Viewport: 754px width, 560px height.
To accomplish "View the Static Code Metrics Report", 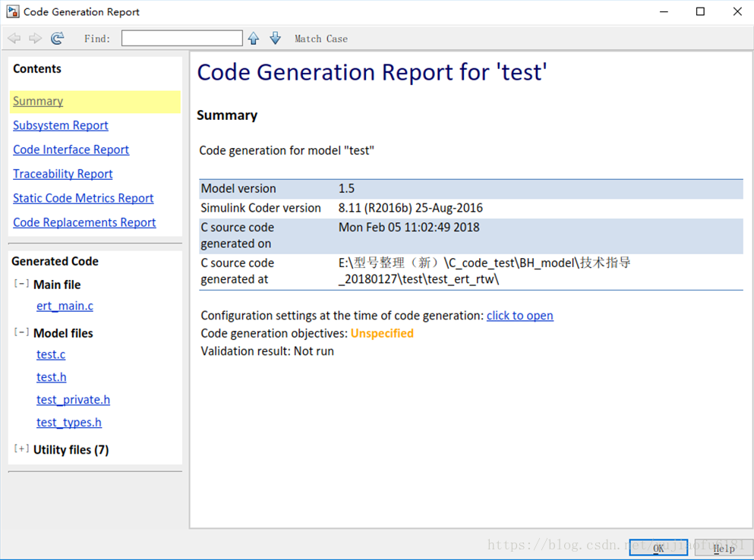I will point(83,199).
